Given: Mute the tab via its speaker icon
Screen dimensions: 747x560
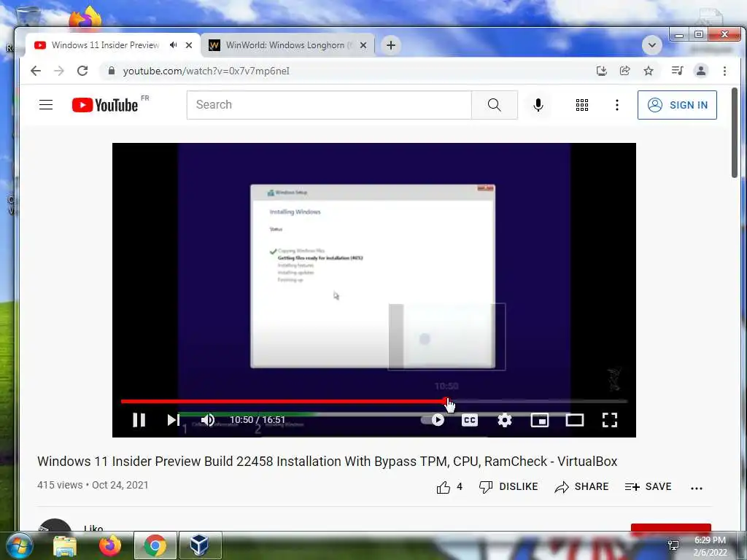Looking at the screenshot, I should (x=174, y=45).
